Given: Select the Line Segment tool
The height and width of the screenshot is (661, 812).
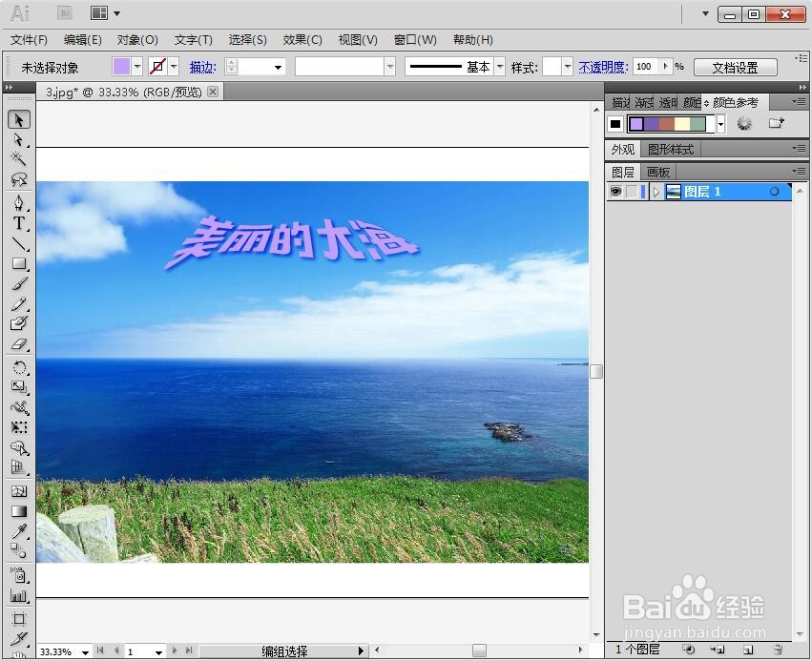Looking at the screenshot, I should [19, 243].
